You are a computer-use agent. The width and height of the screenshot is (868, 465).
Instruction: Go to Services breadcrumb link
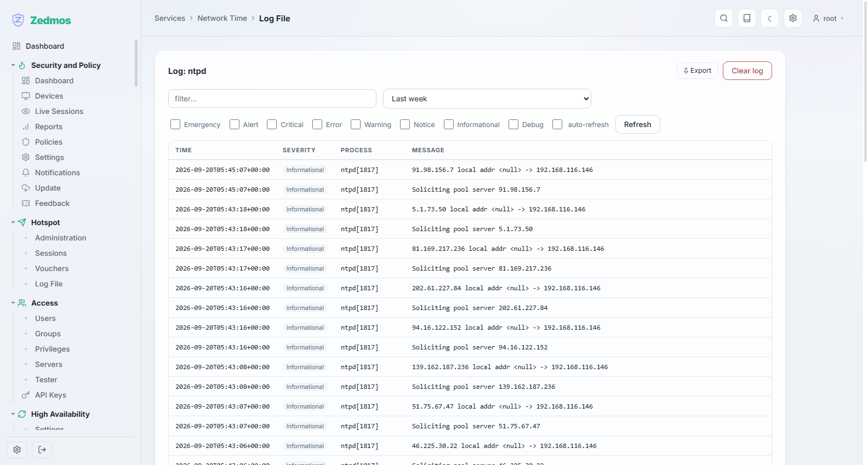point(170,18)
